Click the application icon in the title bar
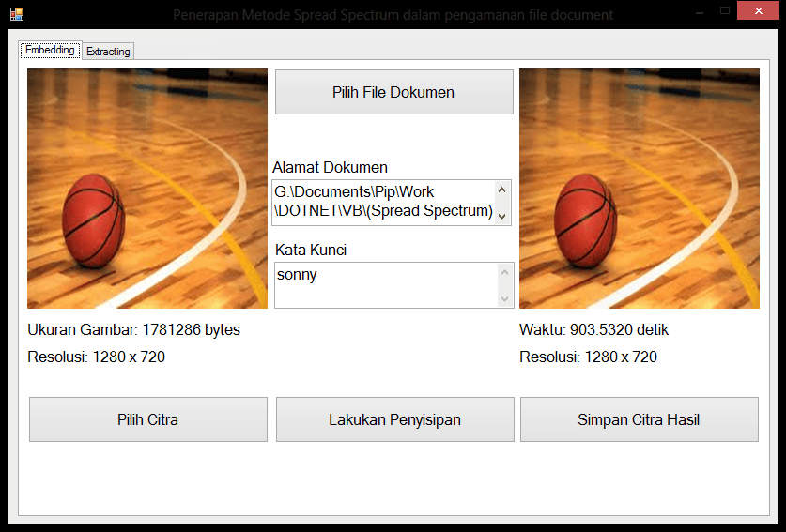 click(x=16, y=14)
